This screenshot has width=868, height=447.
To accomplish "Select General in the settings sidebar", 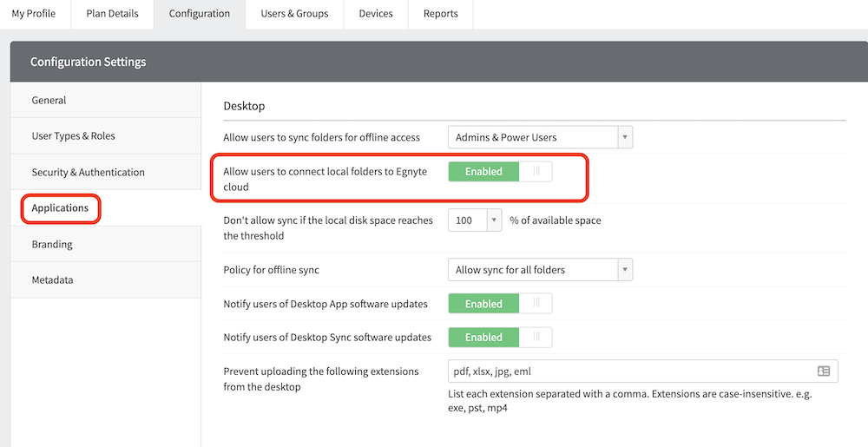I will [106, 100].
